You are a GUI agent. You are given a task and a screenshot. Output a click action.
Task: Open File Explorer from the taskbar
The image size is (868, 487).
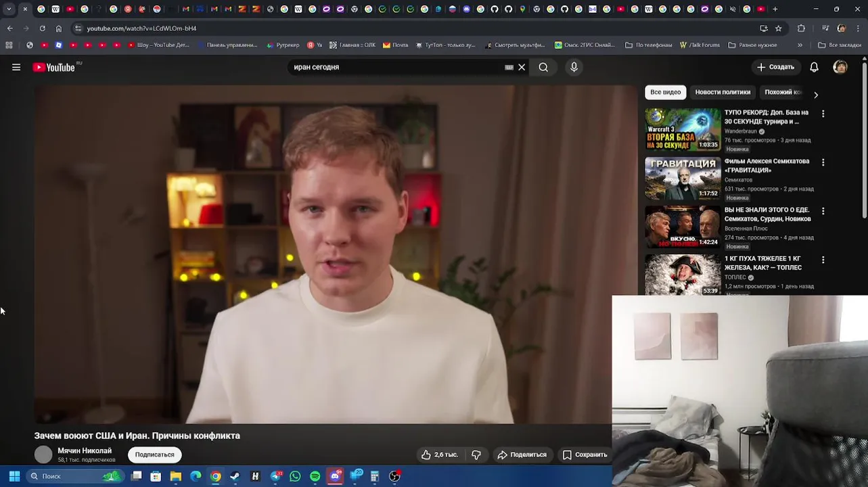(x=175, y=476)
